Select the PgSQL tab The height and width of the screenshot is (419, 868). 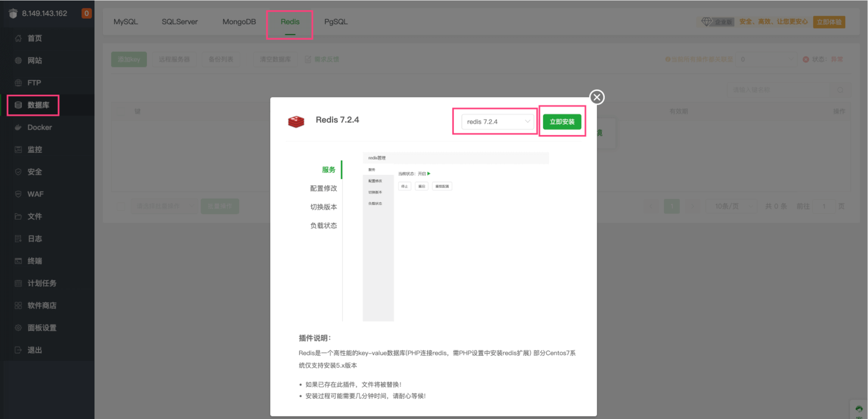click(x=336, y=22)
